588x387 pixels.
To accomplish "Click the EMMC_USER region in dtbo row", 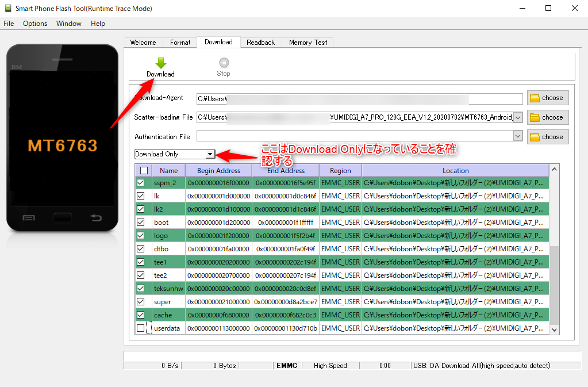I will click(x=340, y=248).
